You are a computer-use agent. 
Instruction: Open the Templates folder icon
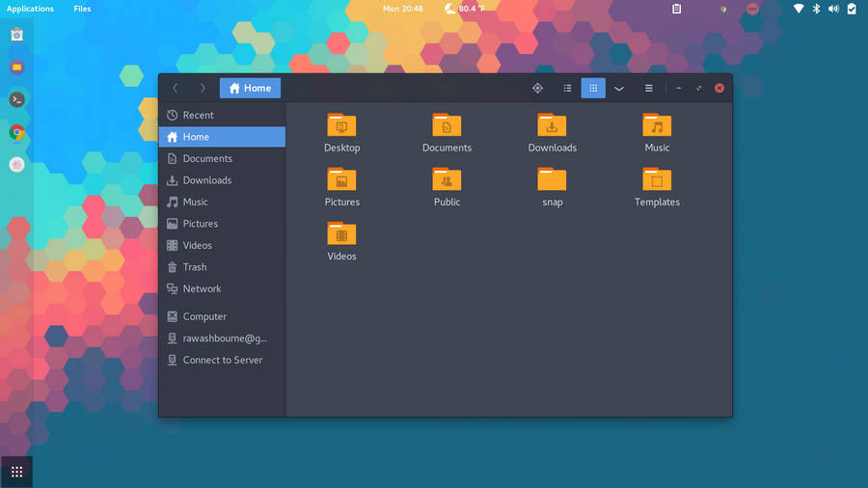tap(657, 180)
